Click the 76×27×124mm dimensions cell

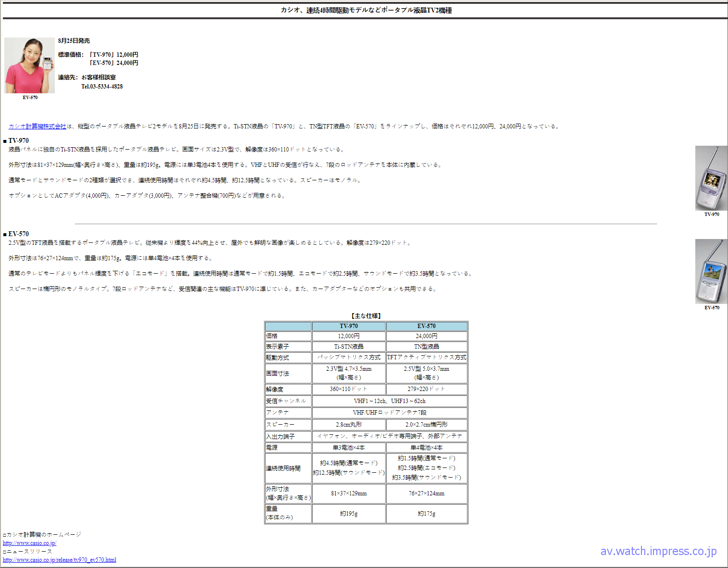(427, 493)
